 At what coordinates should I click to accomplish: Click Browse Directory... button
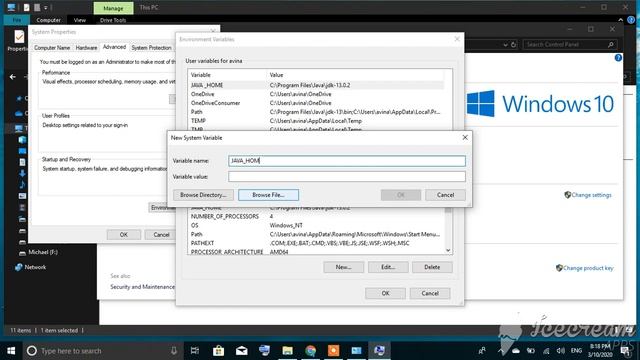tap(203, 195)
